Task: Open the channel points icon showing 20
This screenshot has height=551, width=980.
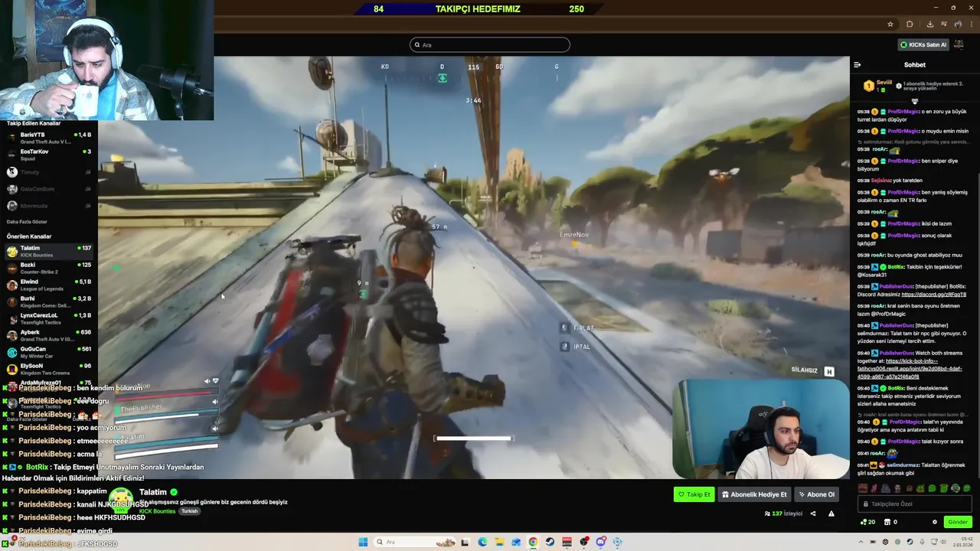Action: (867, 522)
